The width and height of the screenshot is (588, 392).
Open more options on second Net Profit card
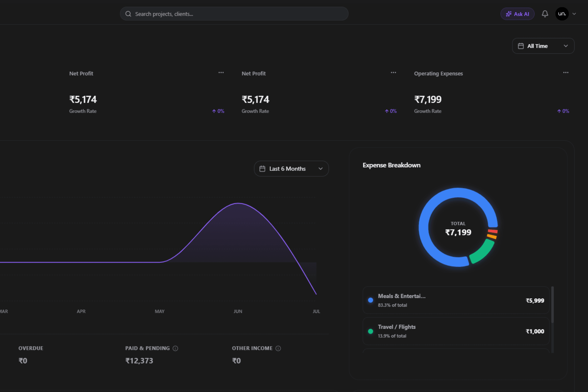393,73
